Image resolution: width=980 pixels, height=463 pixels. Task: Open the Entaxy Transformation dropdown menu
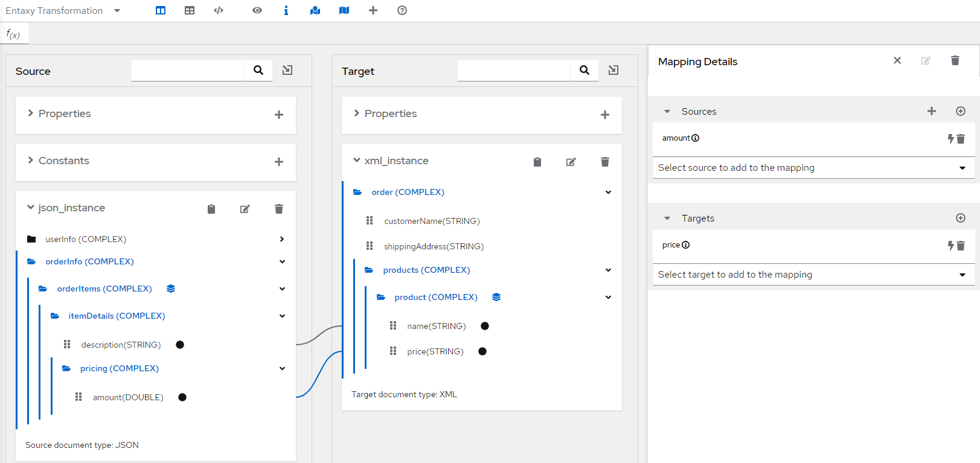tap(117, 11)
